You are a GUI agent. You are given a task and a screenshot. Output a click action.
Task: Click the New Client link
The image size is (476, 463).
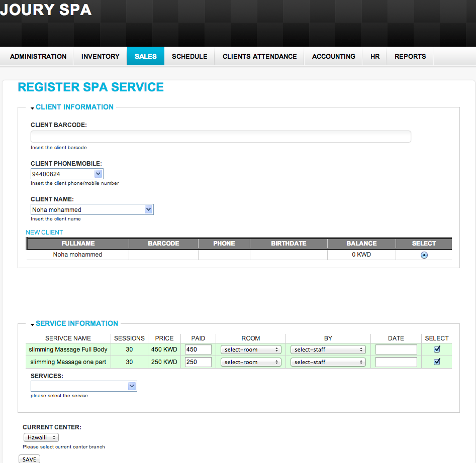[x=44, y=233]
